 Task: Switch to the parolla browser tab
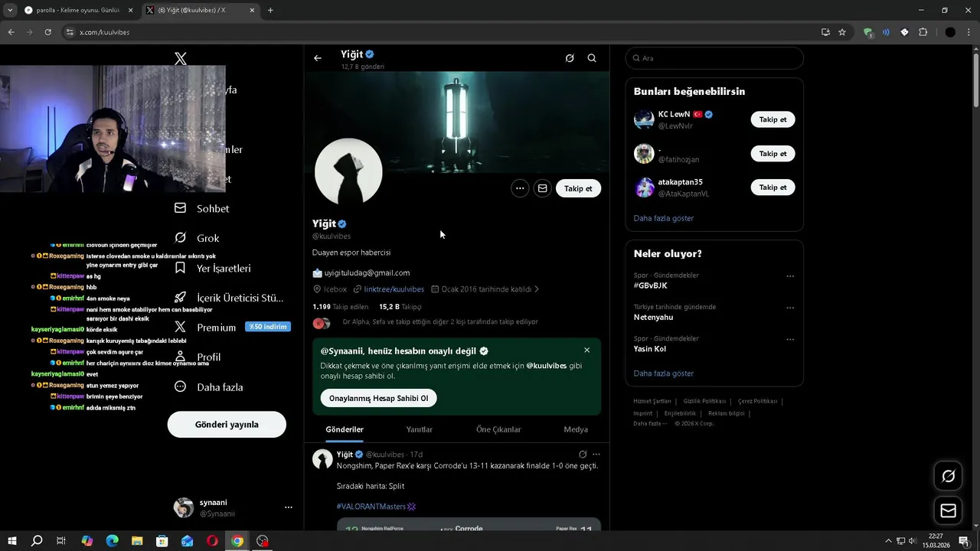[x=77, y=10]
